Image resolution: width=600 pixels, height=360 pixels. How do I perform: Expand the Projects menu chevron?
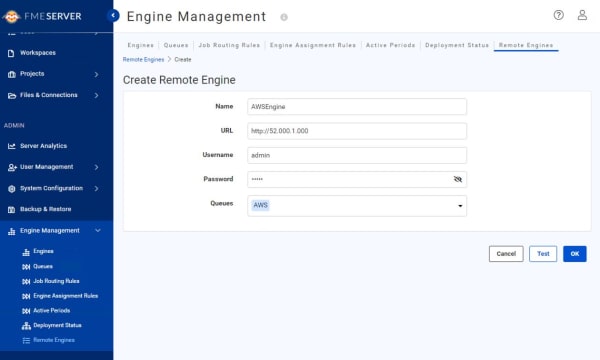pos(96,74)
